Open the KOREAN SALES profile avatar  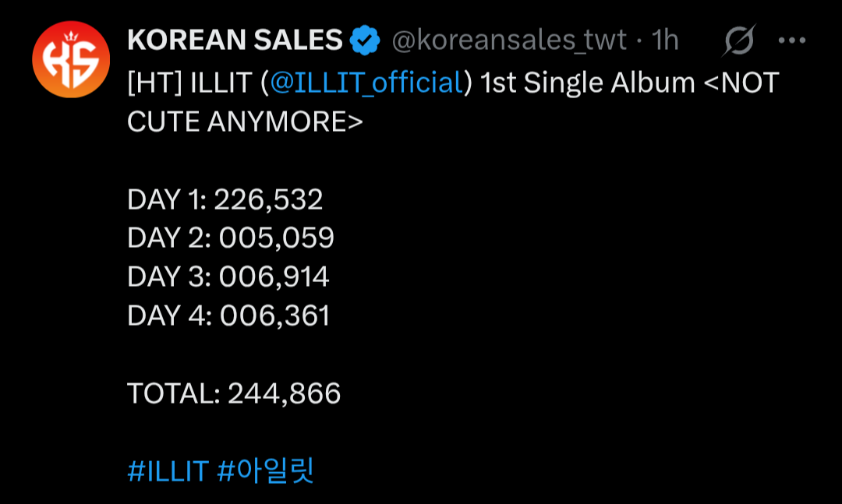pyautogui.click(x=71, y=59)
